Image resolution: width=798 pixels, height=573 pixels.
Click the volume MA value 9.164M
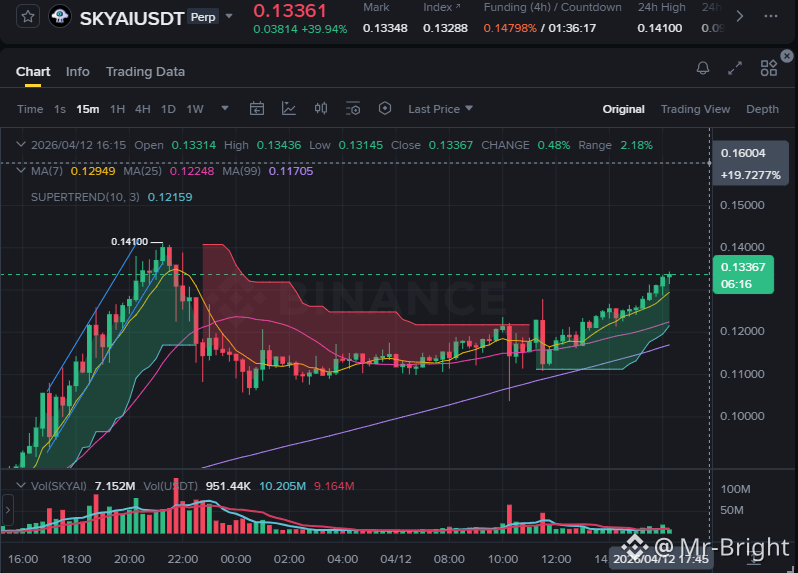tap(334, 486)
